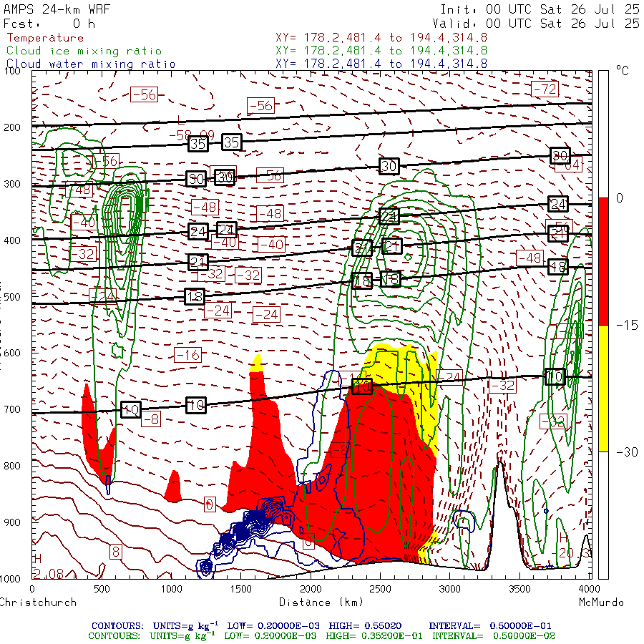Click the "2000" distance axis tick

311,589
